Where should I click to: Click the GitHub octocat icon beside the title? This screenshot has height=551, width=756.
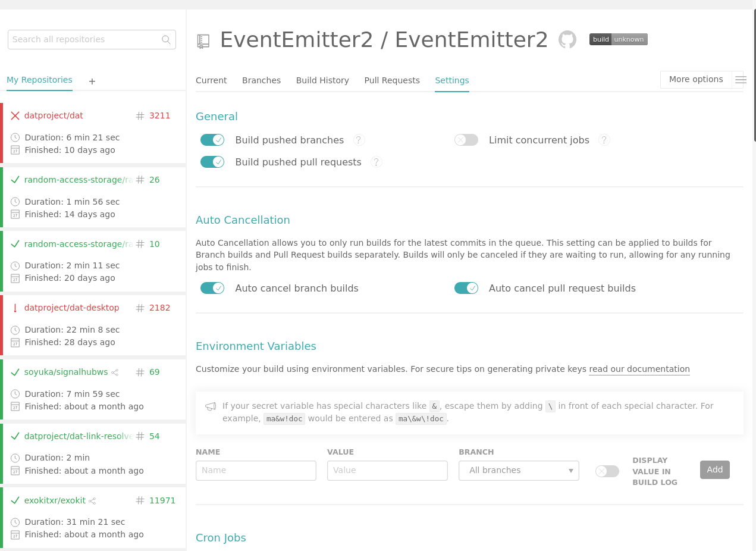(567, 39)
